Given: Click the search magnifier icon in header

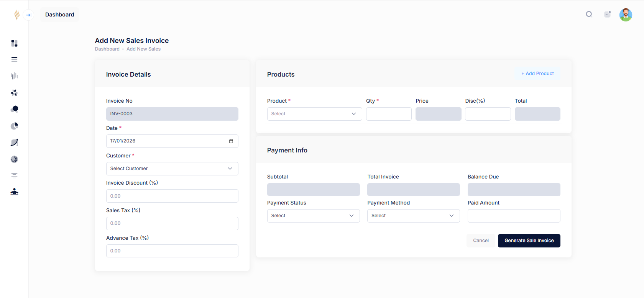Looking at the screenshot, I should click(589, 15).
